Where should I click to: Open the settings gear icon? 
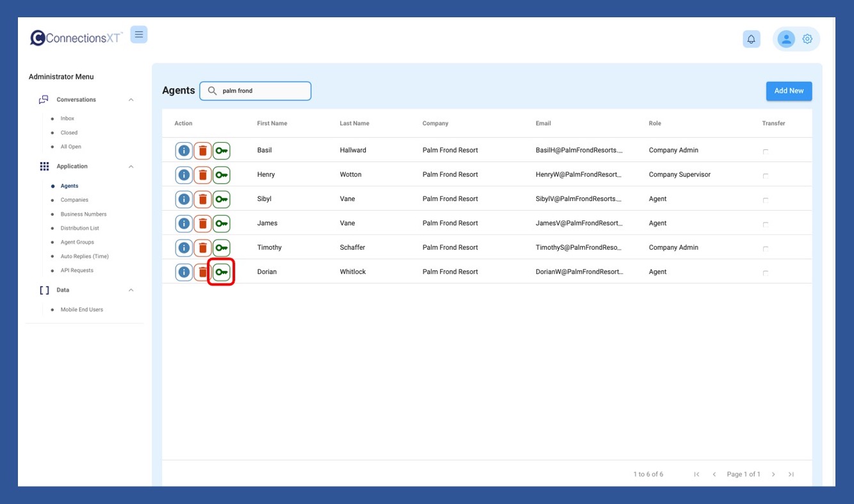807,39
